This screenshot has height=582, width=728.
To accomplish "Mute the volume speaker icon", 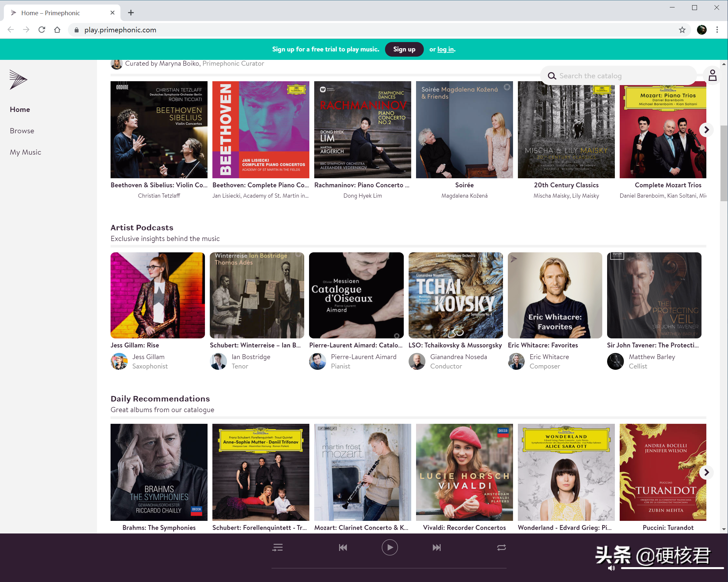I will click(612, 568).
